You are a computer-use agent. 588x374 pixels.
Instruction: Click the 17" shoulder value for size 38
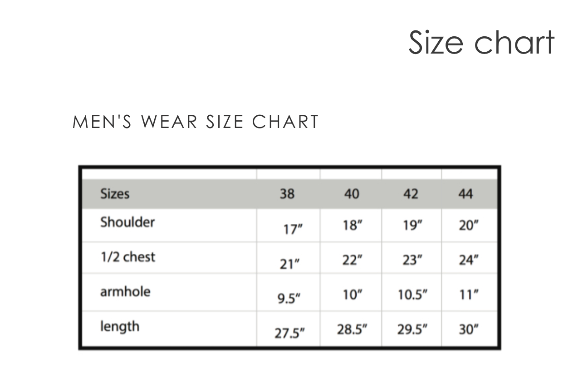[293, 229]
